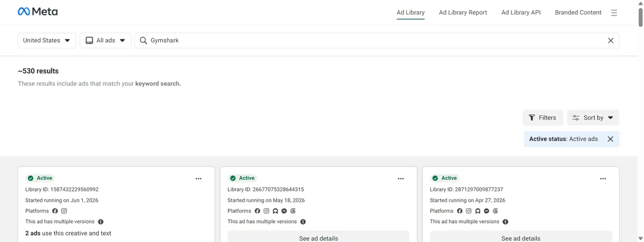Open the Ad Library API tab

pyautogui.click(x=521, y=12)
